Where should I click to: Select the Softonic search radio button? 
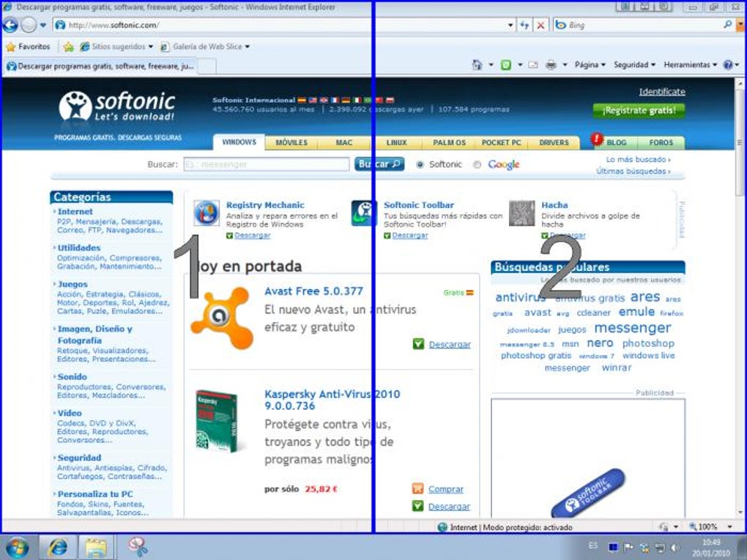coord(420,165)
